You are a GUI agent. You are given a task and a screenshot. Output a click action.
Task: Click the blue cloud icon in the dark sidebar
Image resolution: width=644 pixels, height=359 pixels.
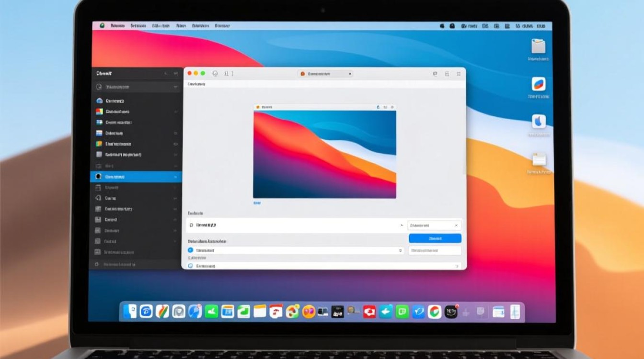click(x=99, y=101)
